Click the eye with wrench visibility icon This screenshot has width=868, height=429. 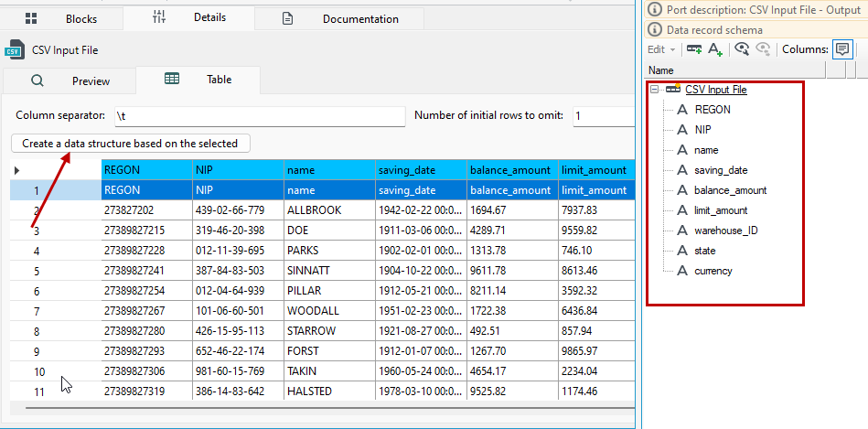[x=742, y=49]
